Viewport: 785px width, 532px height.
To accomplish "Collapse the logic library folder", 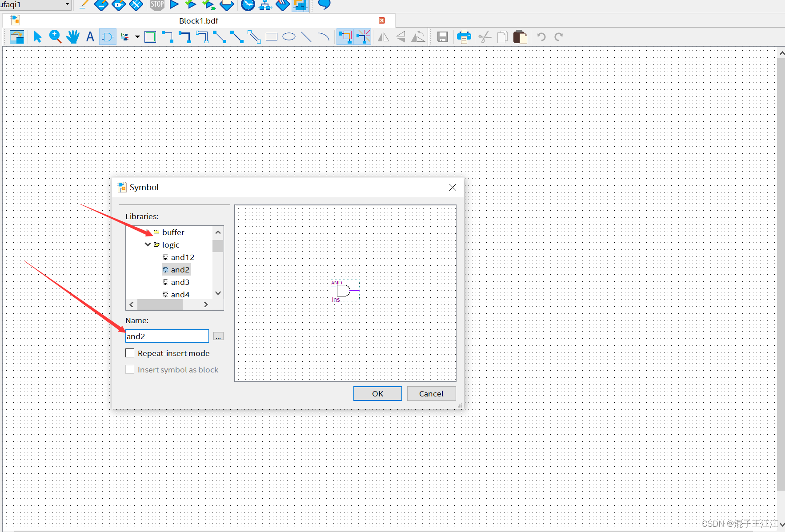I will pos(148,244).
